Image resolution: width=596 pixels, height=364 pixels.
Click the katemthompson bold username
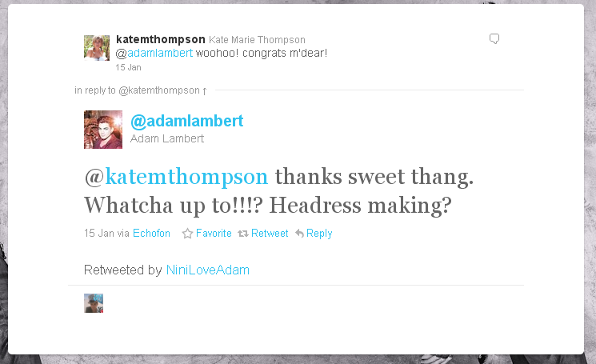coord(161,39)
